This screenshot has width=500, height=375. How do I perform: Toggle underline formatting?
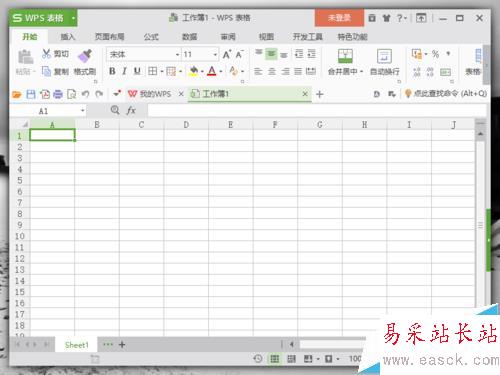(x=137, y=71)
